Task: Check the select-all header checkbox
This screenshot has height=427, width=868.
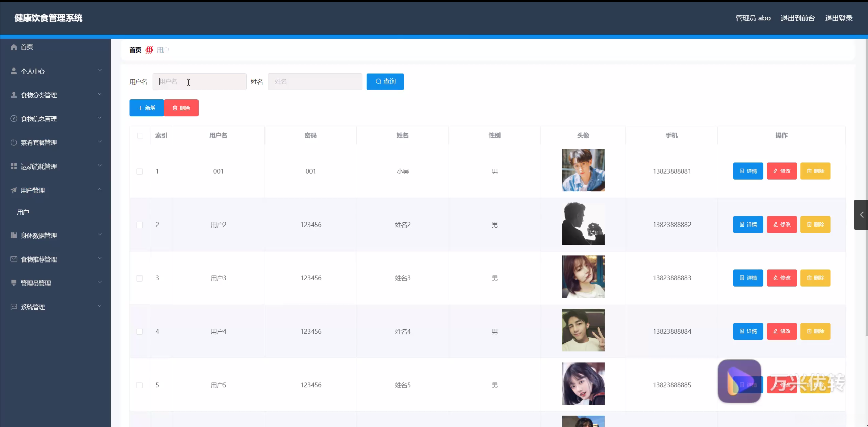Action: tap(140, 136)
